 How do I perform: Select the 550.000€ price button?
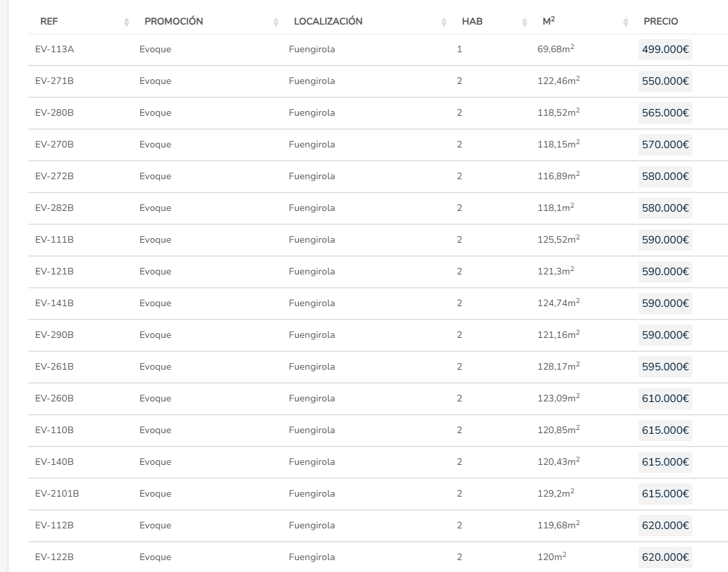[x=665, y=81]
